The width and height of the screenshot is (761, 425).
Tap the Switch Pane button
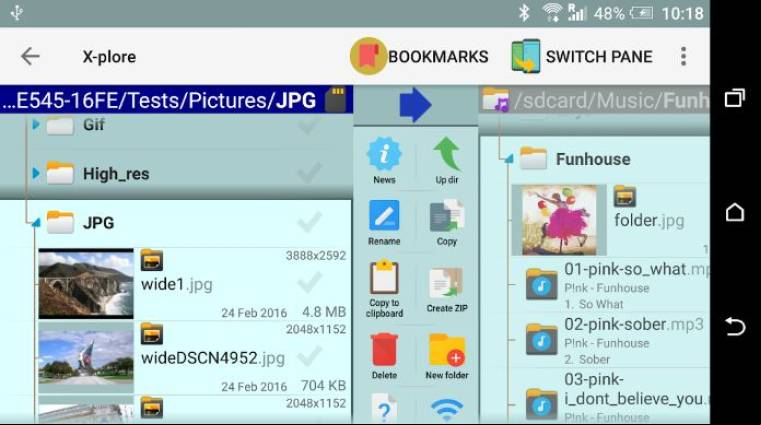pyautogui.click(x=582, y=56)
